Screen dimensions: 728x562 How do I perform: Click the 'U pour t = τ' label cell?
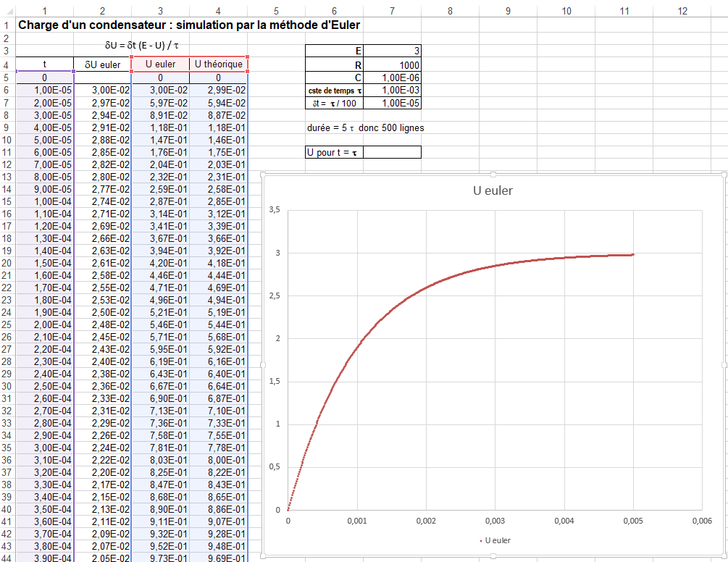coord(333,152)
